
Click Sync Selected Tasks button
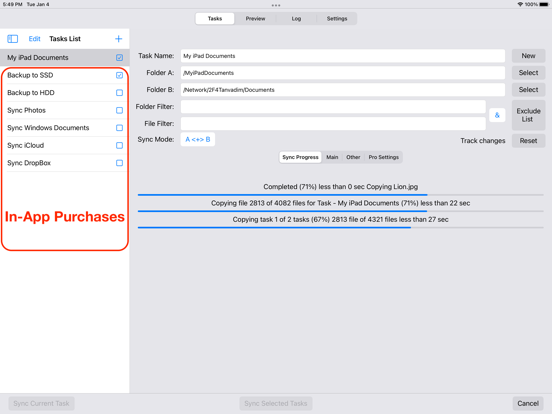click(x=276, y=403)
